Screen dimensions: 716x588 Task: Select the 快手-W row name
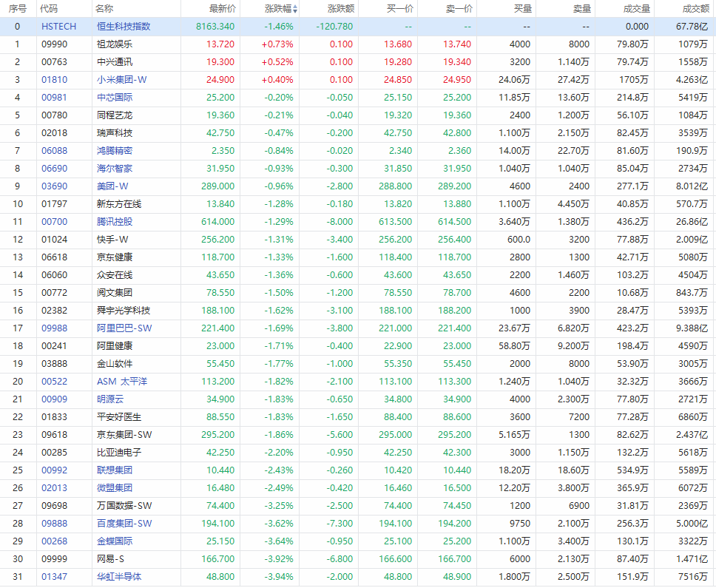click(x=112, y=240)
